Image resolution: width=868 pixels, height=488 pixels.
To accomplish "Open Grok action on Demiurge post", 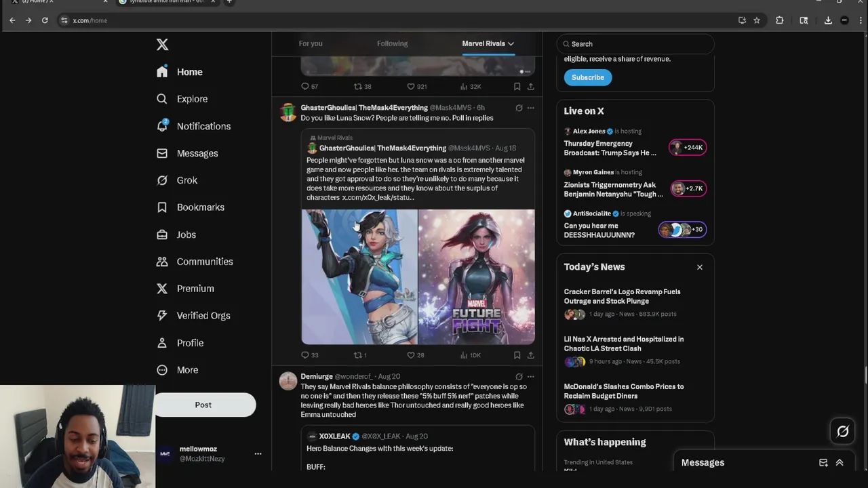I will coord(519,376).
